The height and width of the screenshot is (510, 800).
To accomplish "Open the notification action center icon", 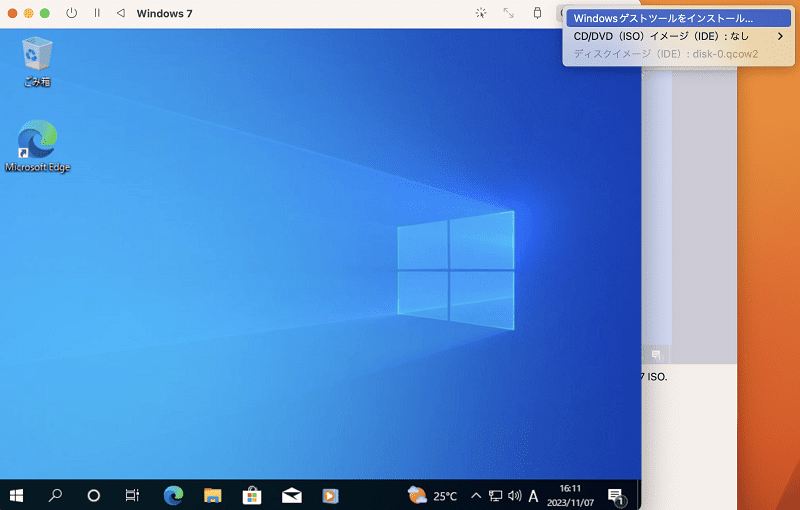I will [x=616, y=496].
